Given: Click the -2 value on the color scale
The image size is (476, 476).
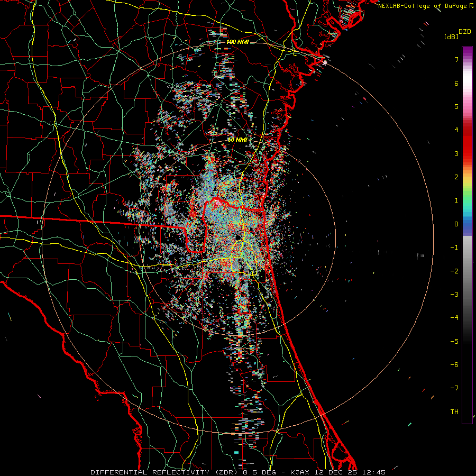Looking at the screenshot, I should (x=454, y=271).
